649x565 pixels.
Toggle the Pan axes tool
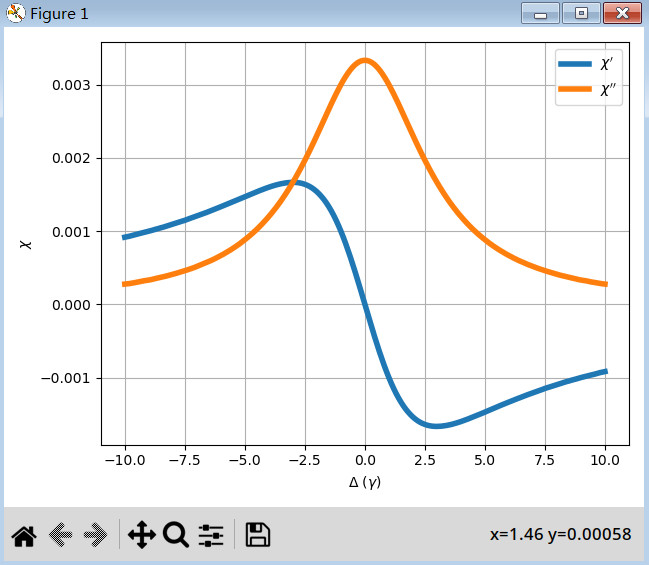[x=141, y=535]
